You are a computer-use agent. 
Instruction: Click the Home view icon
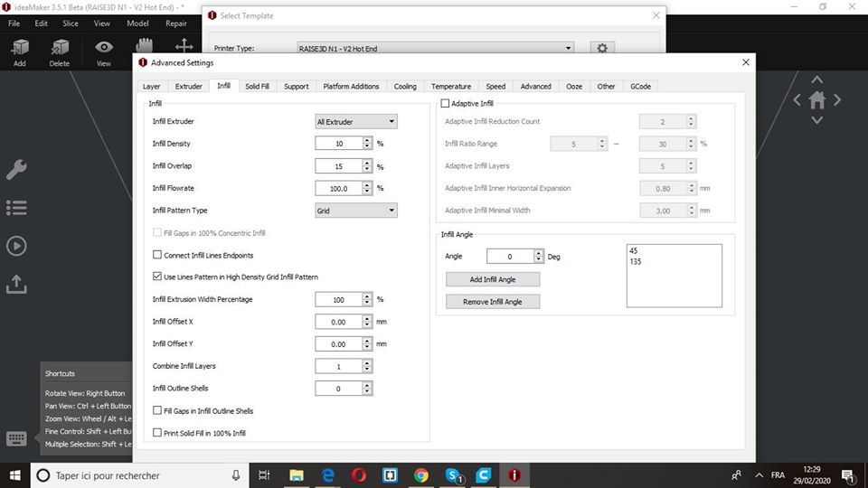pos(817,100)
